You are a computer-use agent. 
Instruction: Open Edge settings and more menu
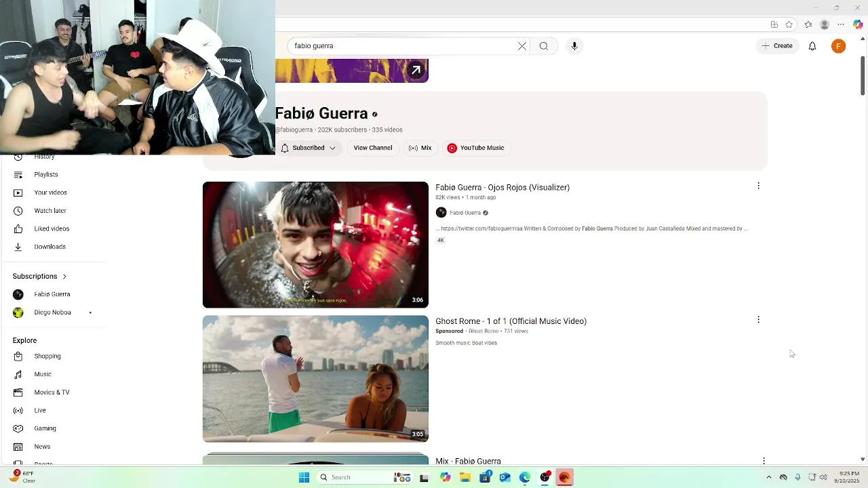(x=841, y=24)
